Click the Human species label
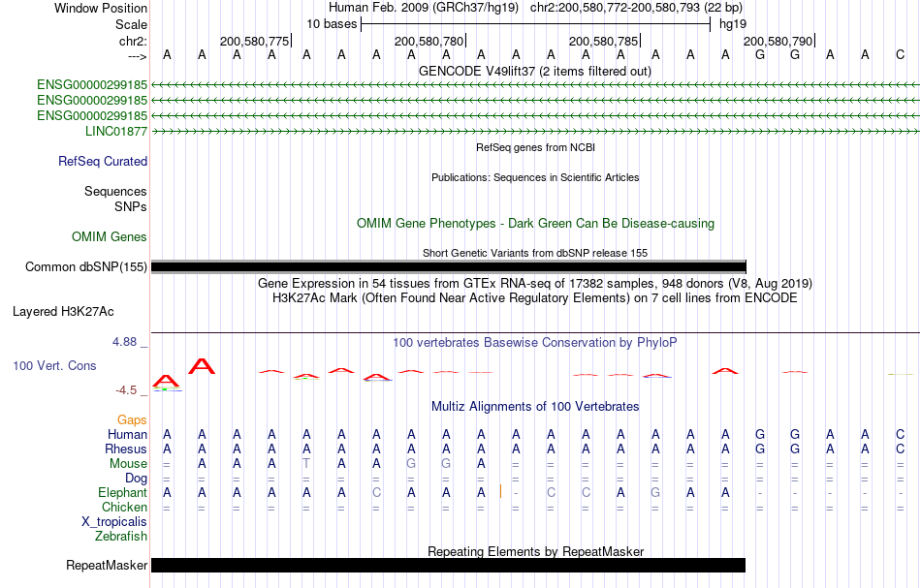 (127, 434)
